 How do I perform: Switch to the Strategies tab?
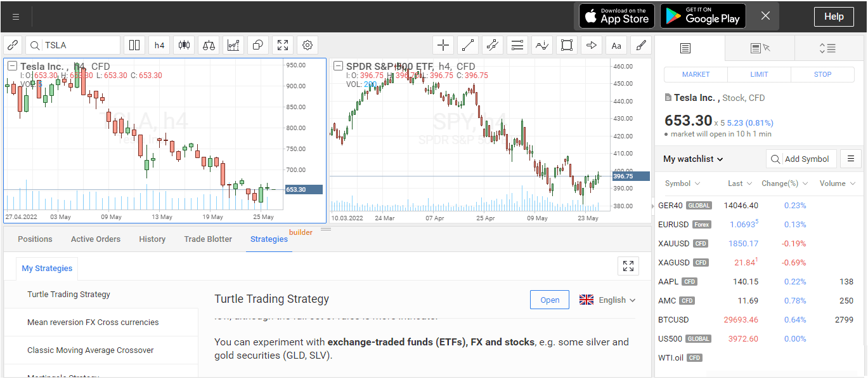[x=269, y=239]
